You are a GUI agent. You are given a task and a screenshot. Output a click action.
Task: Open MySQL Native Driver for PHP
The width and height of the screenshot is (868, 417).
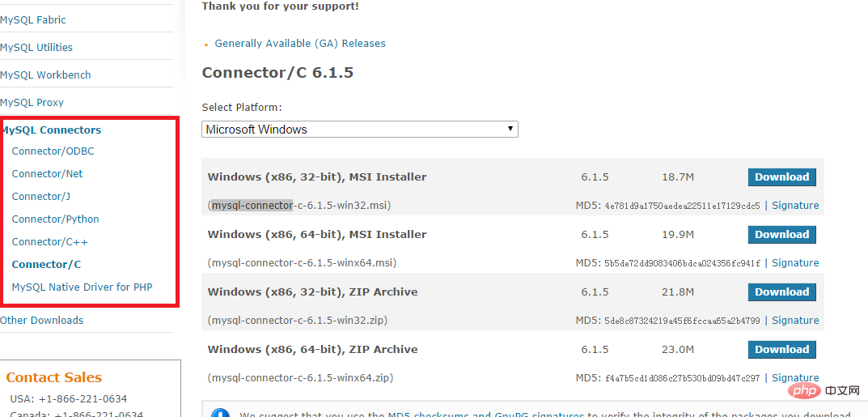(82, 287)
